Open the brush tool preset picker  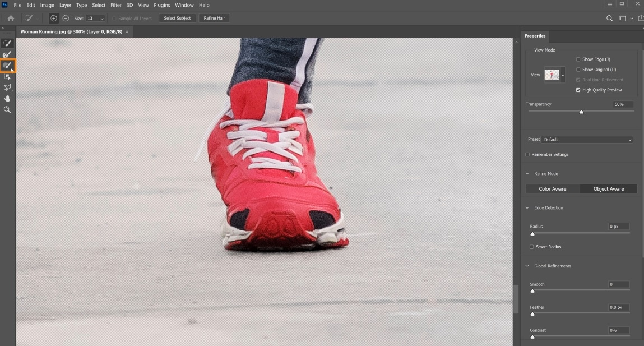[31, 18]
